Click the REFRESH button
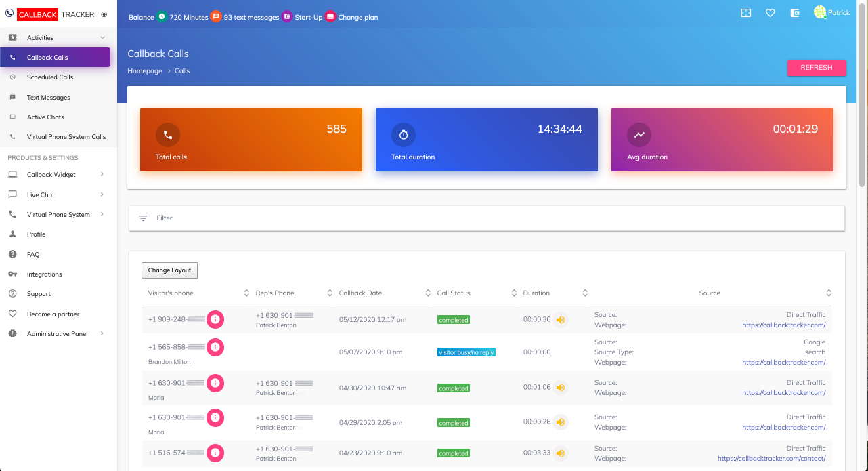 coord(817,68)
